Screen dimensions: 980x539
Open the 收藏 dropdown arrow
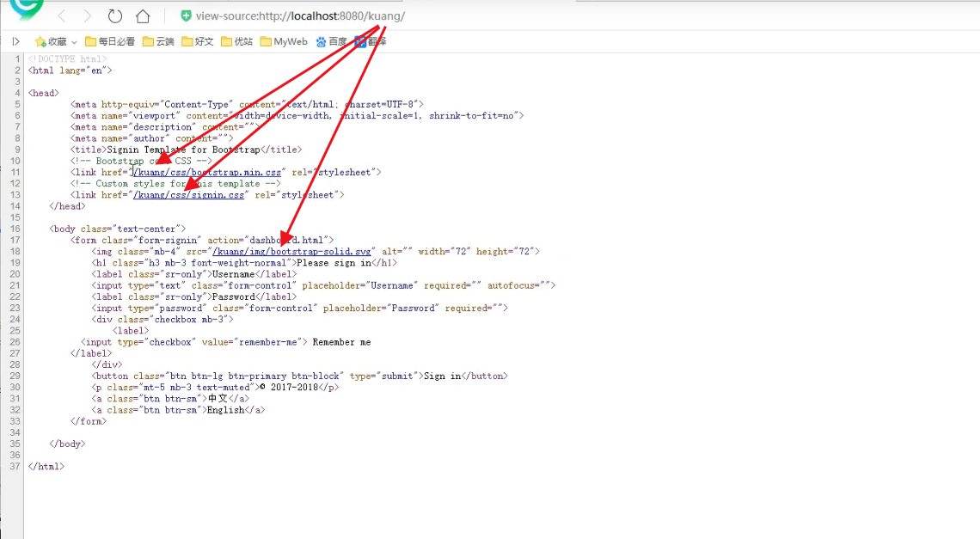click(x=74, y=42)
